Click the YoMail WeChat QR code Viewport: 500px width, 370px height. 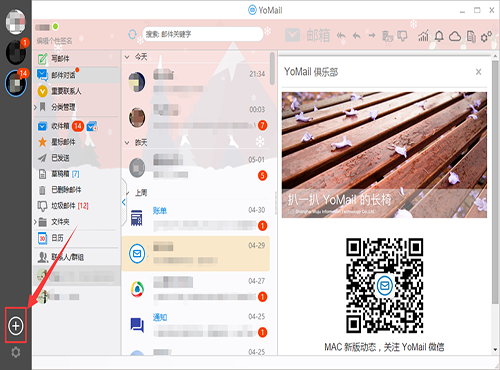tap(385, 285)
